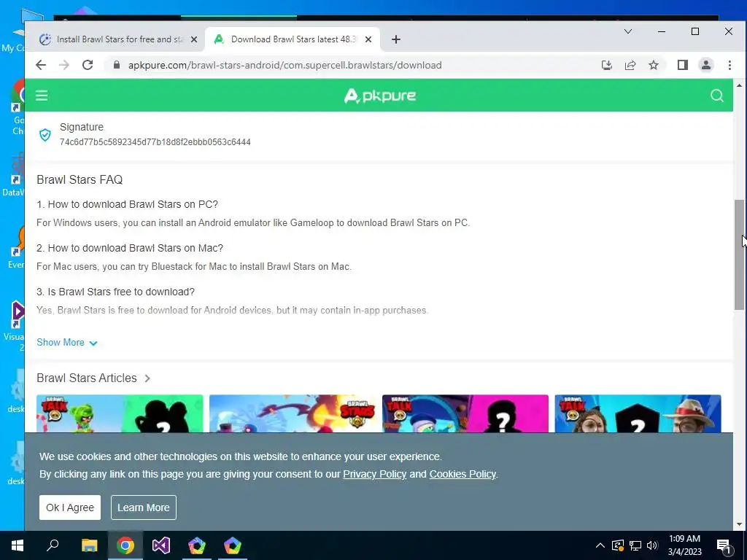
Task: Open the cowboy hat Brawl Talk thumbnail
Action: click(638, 413)
